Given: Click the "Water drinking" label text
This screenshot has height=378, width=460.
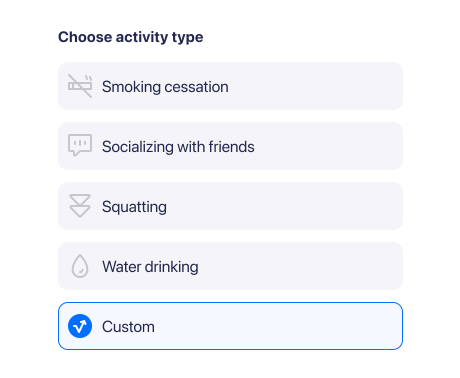Looking at the screenshot, I should point(150,267).
